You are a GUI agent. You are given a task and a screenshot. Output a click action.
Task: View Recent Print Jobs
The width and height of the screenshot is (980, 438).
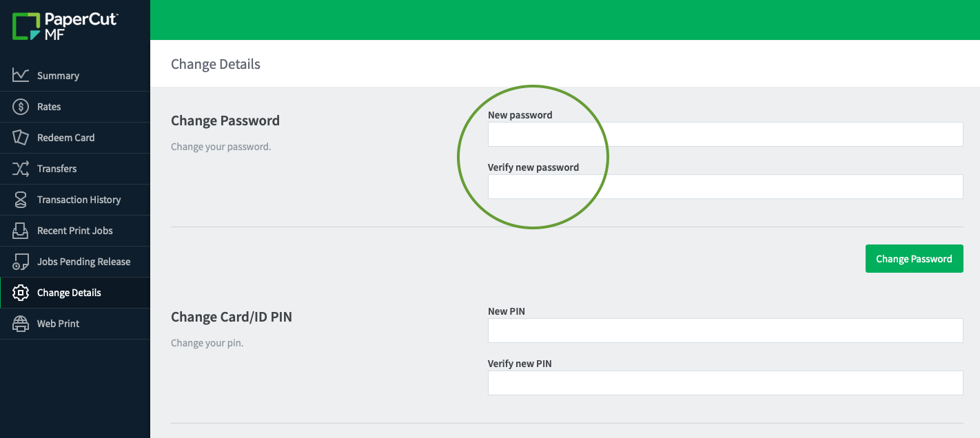75,231
